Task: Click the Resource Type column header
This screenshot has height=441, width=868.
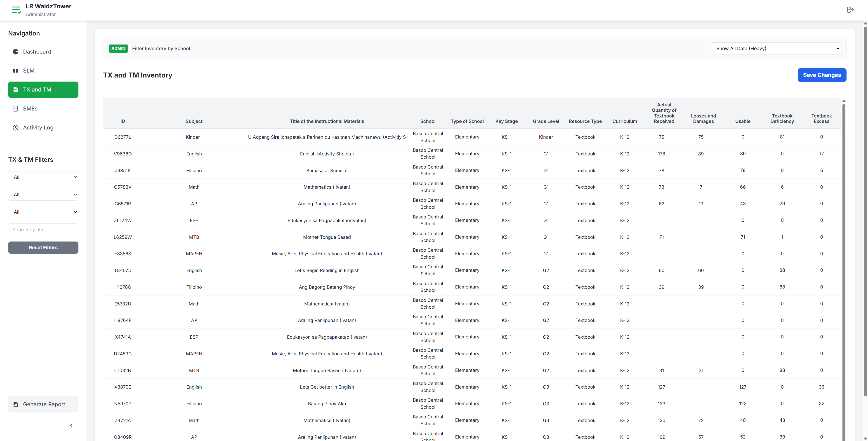Action: 585,121
